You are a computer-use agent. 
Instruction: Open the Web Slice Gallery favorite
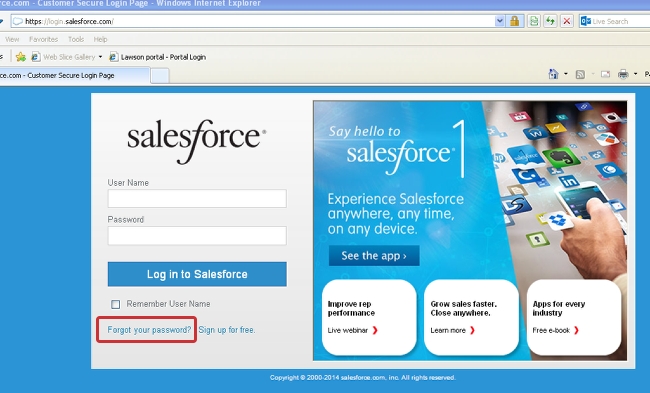click(66, 57)
